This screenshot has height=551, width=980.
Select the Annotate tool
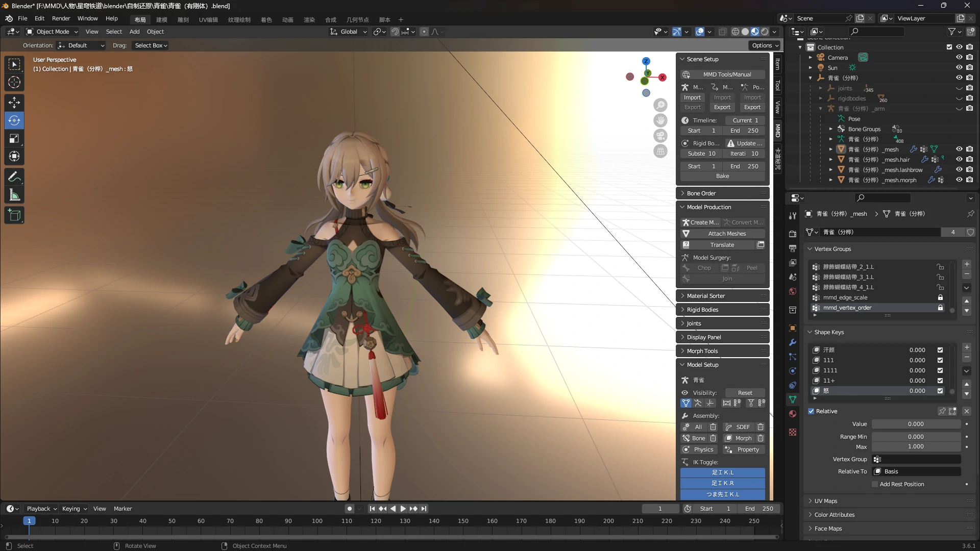pyautogui.click(x=14, y=177)
